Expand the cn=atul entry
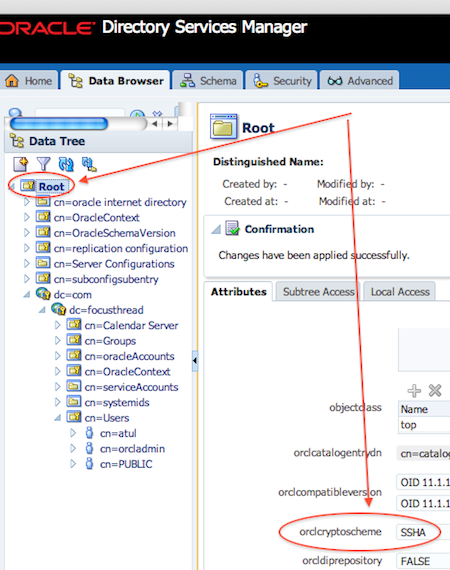This screenshot has width=450, height=570. [73, 433]
